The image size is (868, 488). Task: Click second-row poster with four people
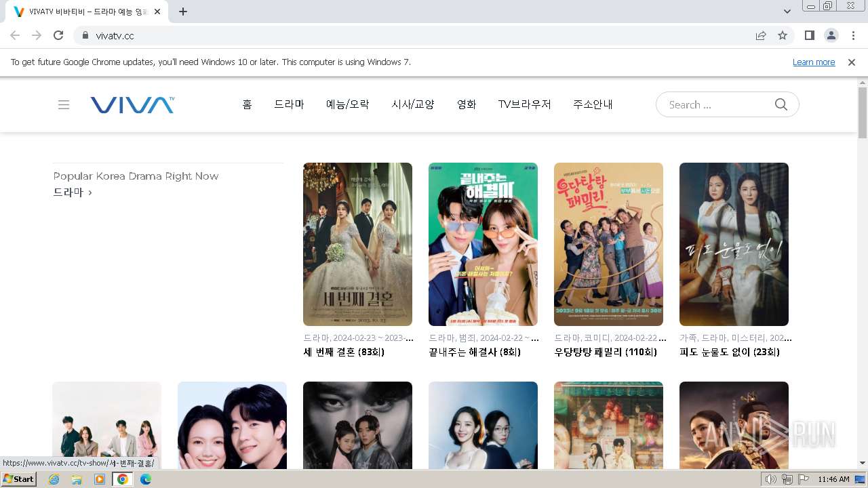(x=106, y=426)
